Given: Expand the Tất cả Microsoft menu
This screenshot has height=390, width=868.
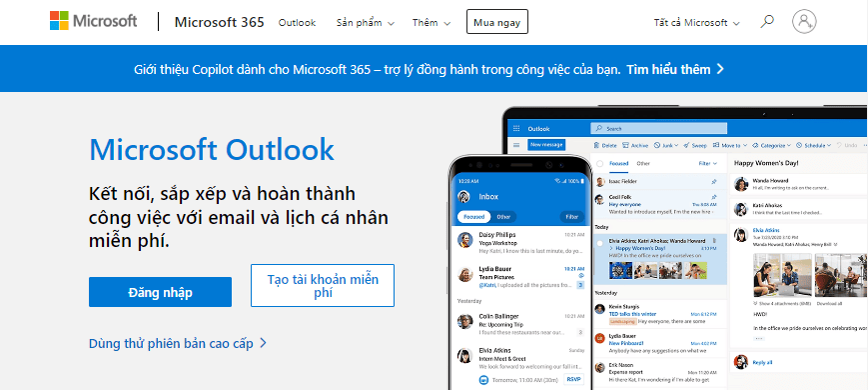Looking at the screenshot, I should coord(696,23).
